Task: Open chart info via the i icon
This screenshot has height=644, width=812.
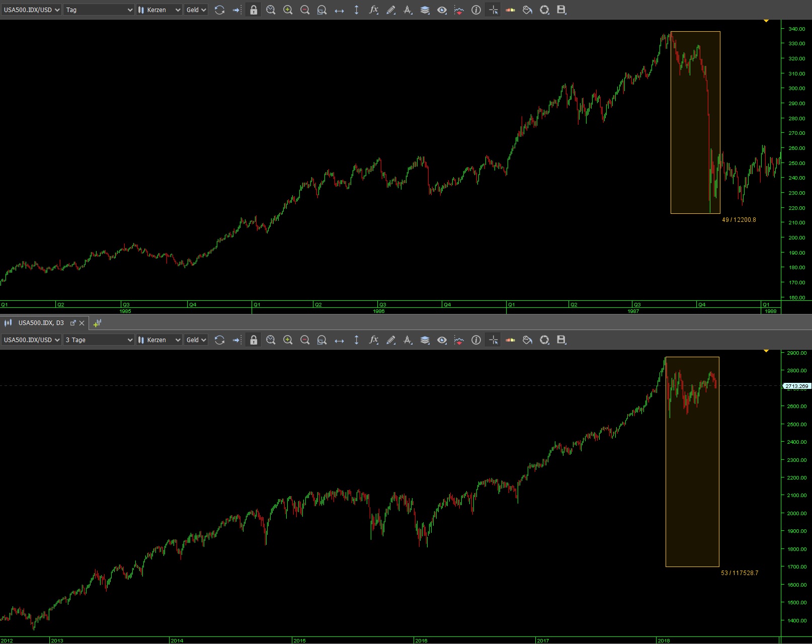Action: click(x=476, y=10)
